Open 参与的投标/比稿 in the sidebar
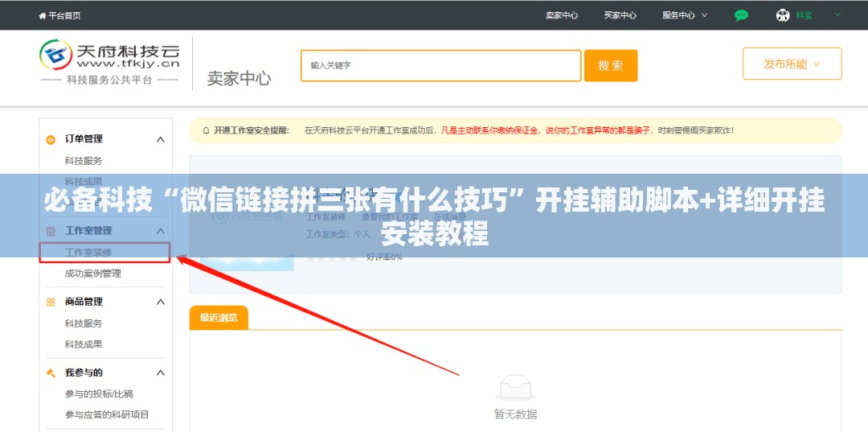 [99, 393]
